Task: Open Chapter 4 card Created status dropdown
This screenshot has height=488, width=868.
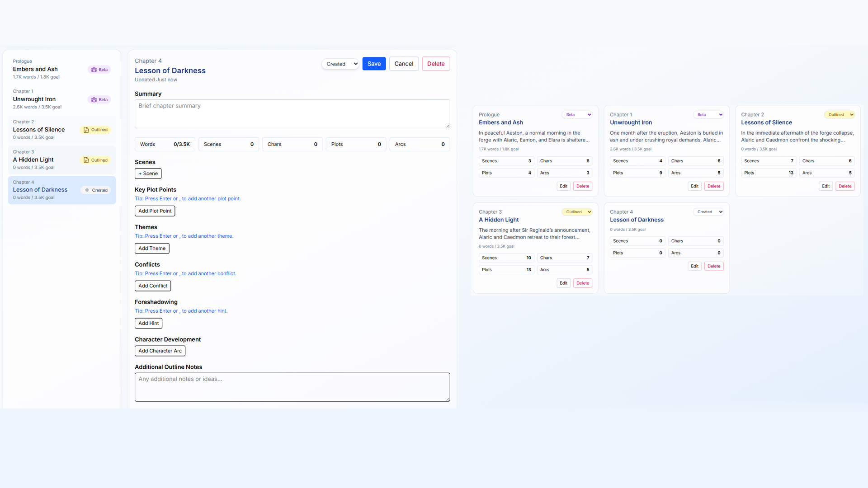Action: coord(708,212)
